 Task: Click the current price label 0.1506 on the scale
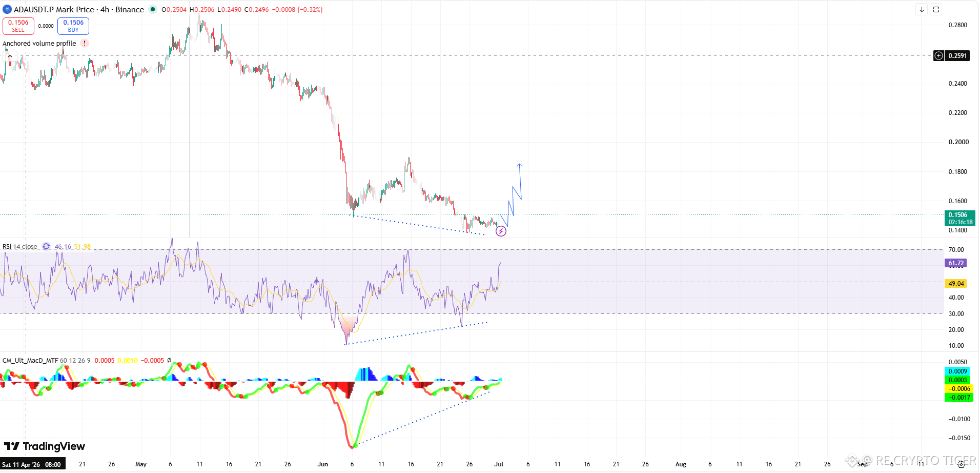point(959,219)
